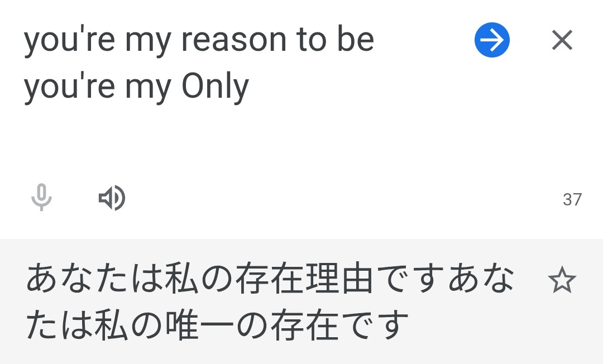Place the cursor on the word "Only"
Screen dimensions: 603x364
(216, 87)
